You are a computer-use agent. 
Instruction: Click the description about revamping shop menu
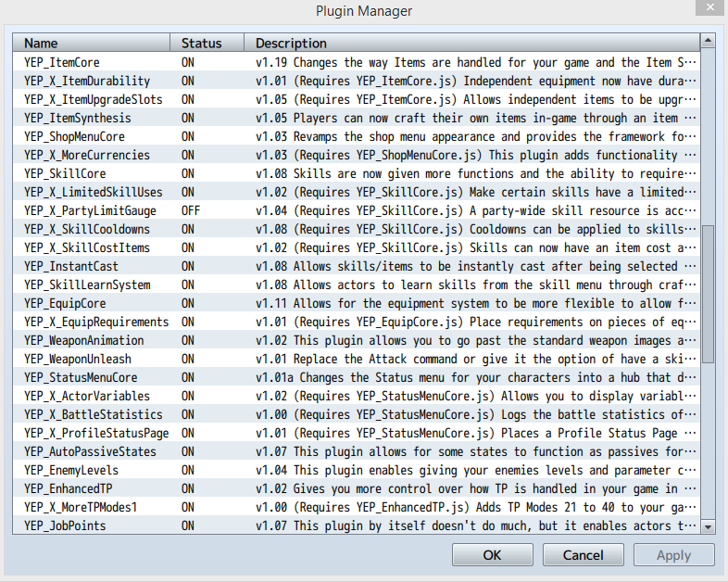tap(476, 136)
